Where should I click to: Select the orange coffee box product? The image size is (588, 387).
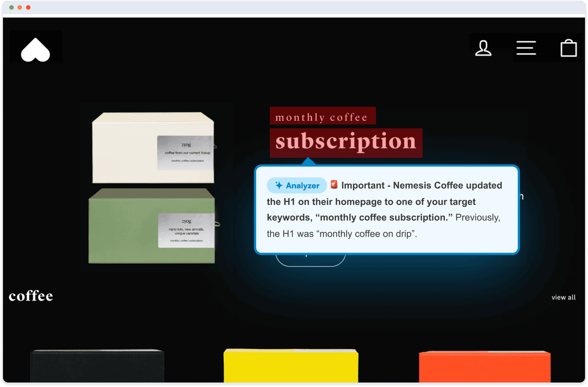pos(485,367)
